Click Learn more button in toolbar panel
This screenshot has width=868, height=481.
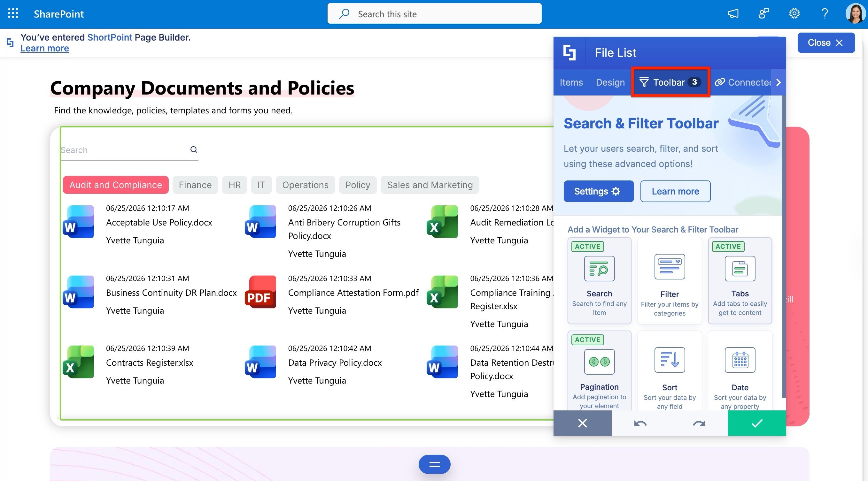(x=675, y=191)
